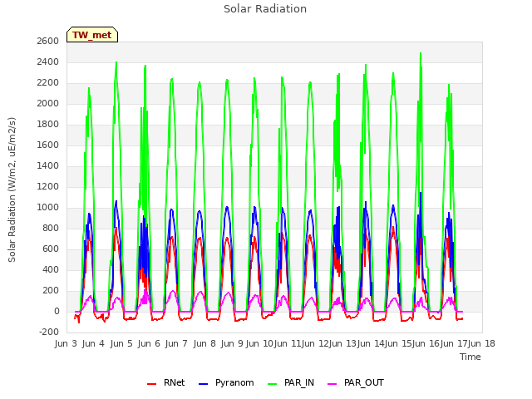Click the 400 y-axis tick label
The height and width of the screenshot is (399, 532).
[52, 269]
